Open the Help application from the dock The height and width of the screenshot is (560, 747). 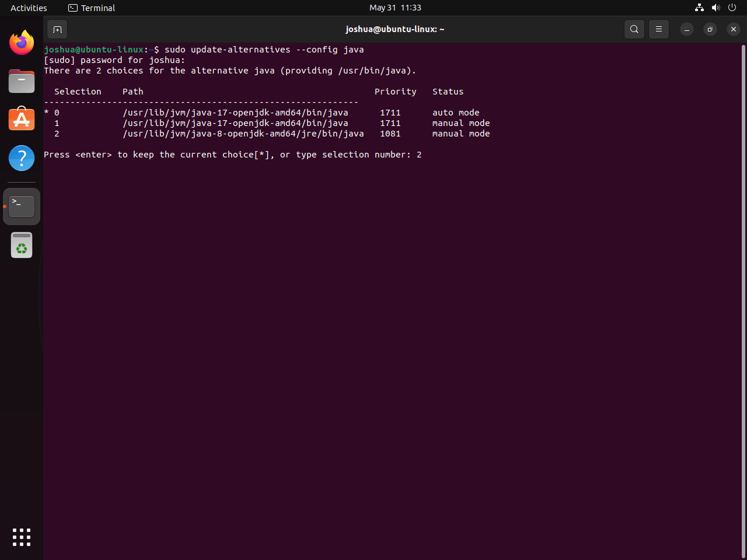[x=21, y=157]
